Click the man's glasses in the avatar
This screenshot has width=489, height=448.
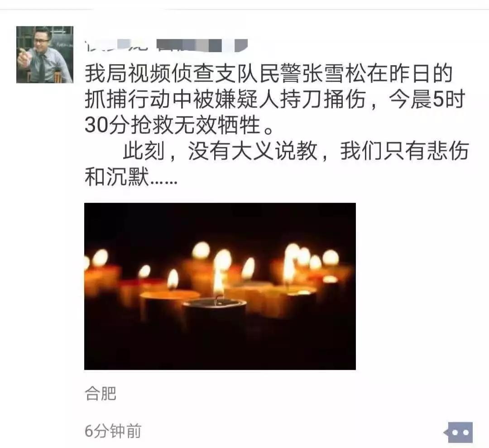[x=42, y=41]
